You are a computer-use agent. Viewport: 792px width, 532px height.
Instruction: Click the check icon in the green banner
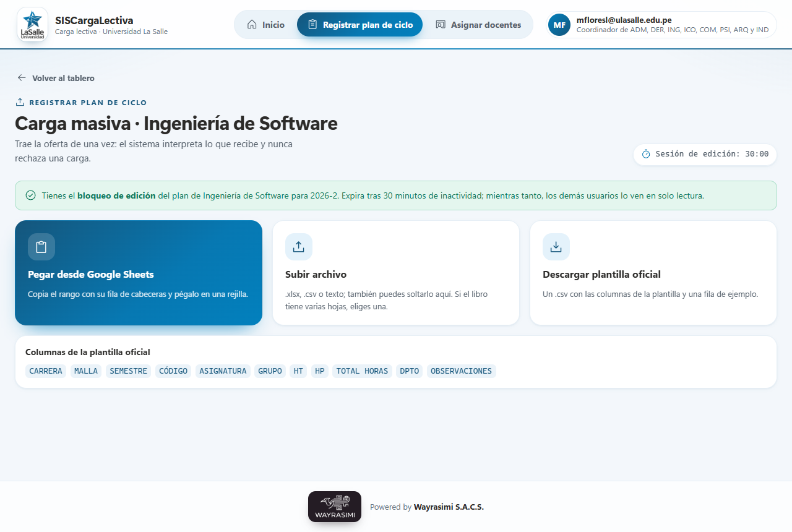[x=30, y=195]
